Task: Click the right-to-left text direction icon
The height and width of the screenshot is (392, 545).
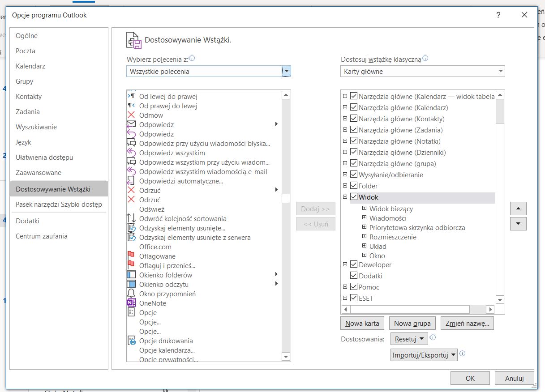Action: pyautogui.click(x=131, y=106)
